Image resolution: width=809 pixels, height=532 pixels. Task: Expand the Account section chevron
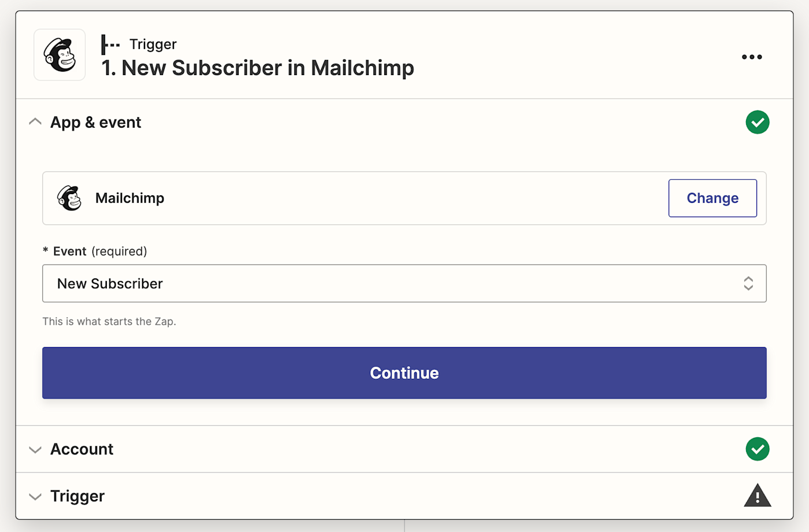[35, 450]
